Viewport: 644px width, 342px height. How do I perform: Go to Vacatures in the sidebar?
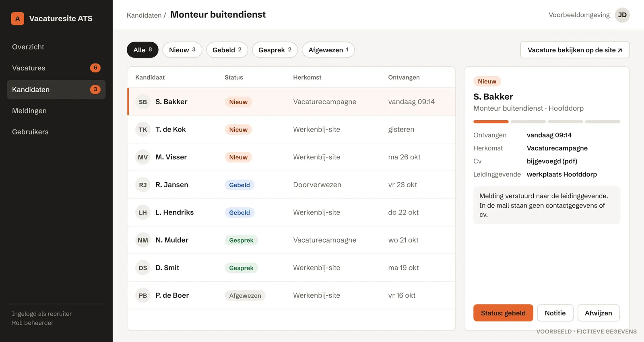(x=56, y=68)
